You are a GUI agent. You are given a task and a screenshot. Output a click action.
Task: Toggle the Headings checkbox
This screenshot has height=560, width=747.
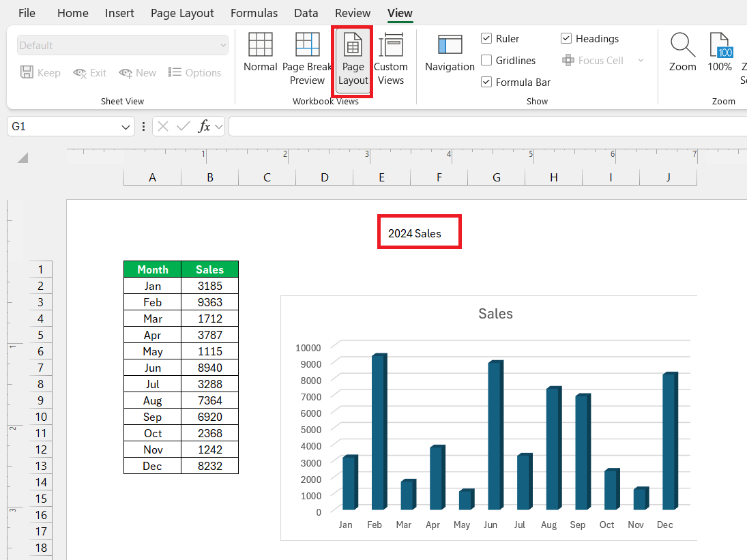point(566,39)
